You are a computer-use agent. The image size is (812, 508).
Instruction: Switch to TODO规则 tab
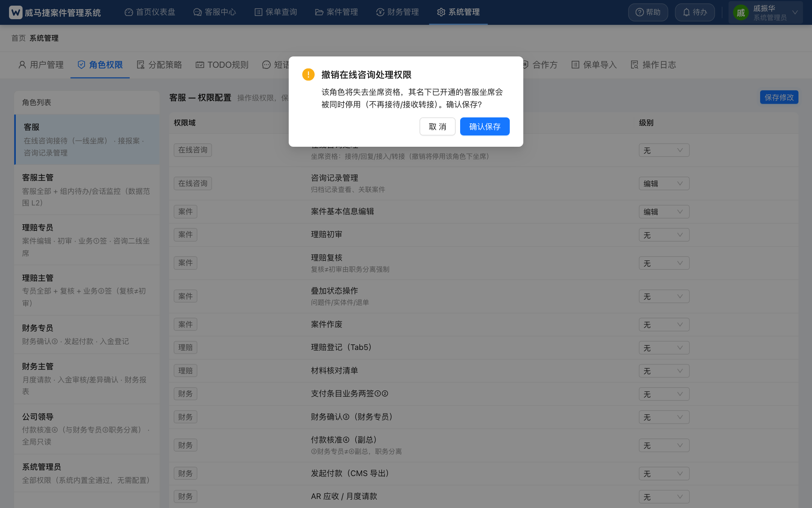(x=222, y=65)
